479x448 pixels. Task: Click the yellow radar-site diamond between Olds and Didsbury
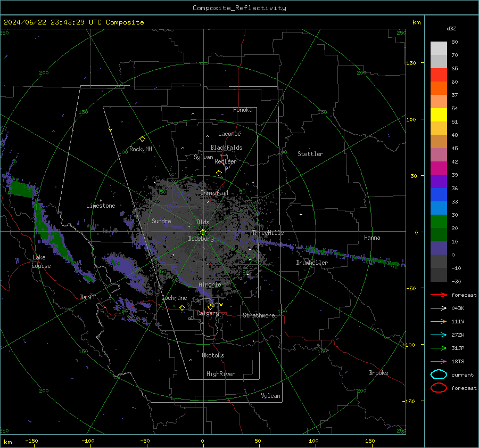point(203,232)
